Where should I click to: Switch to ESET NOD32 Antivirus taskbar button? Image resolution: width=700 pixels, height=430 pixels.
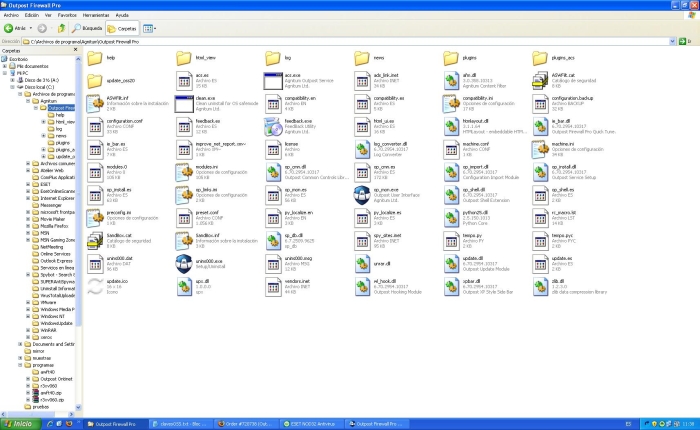pos(312,424)
